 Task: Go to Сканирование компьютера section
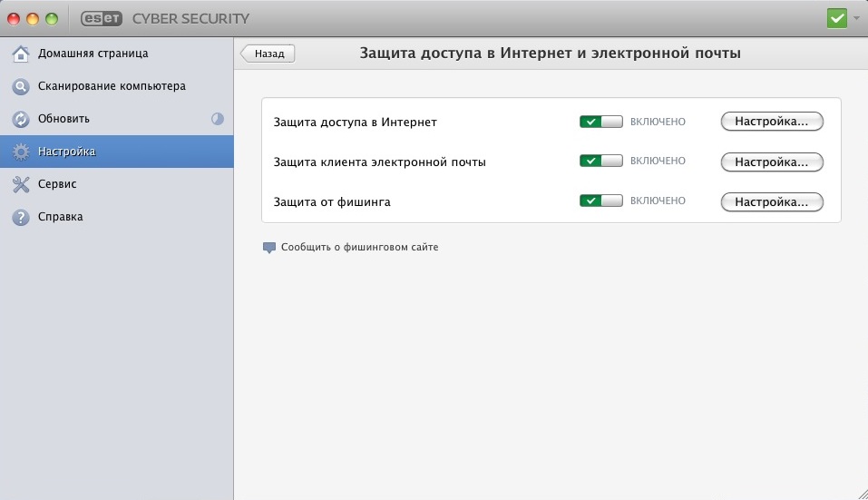pos(117,86)
